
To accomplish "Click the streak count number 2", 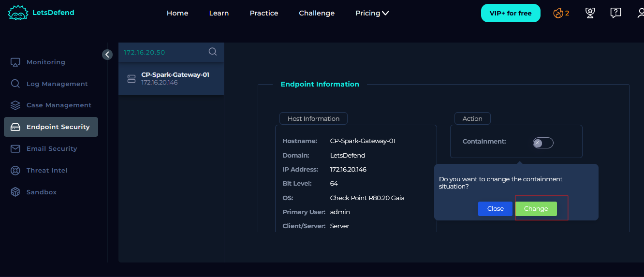I will (x=567, y=13).
